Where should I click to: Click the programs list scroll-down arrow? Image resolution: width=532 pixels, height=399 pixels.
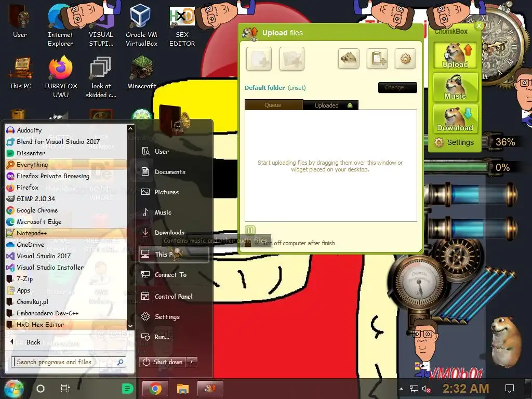(130, 326)
